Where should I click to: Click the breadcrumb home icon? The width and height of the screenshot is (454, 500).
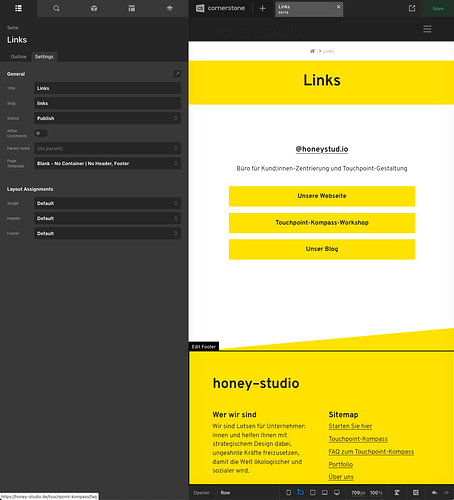(312, 51)
